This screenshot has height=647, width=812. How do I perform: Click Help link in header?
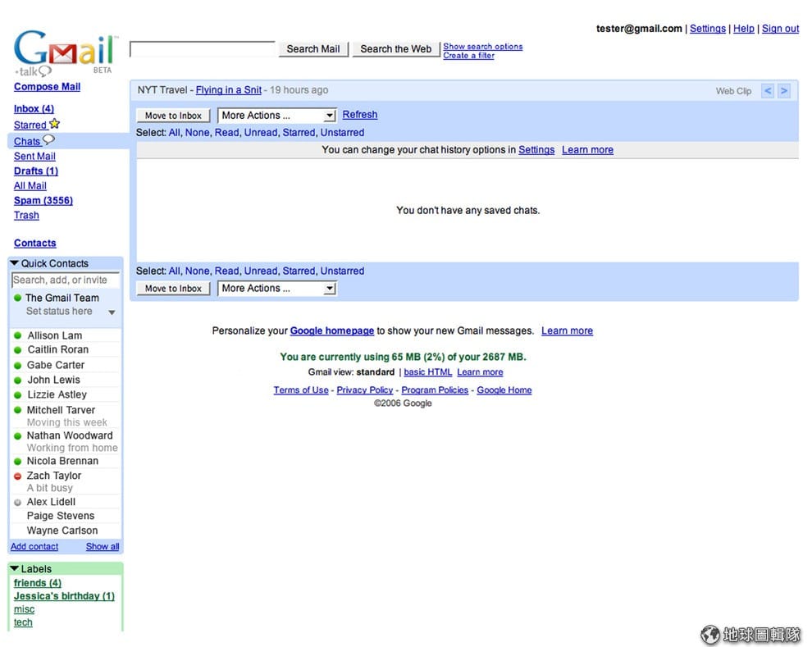[744, 29]
